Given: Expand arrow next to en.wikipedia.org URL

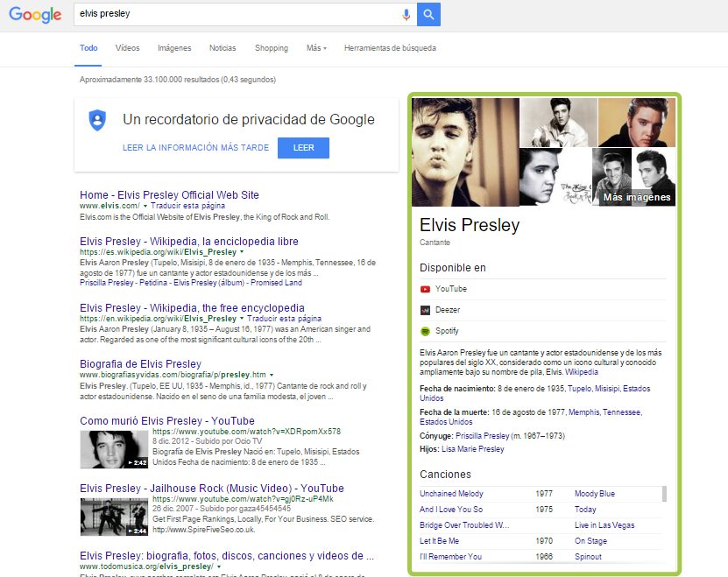Looking at the screenshot, I should coord(242,319).
